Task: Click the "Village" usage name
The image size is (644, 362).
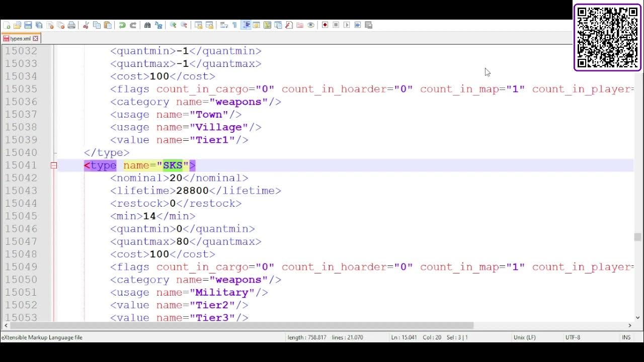Action: point(218,127)
